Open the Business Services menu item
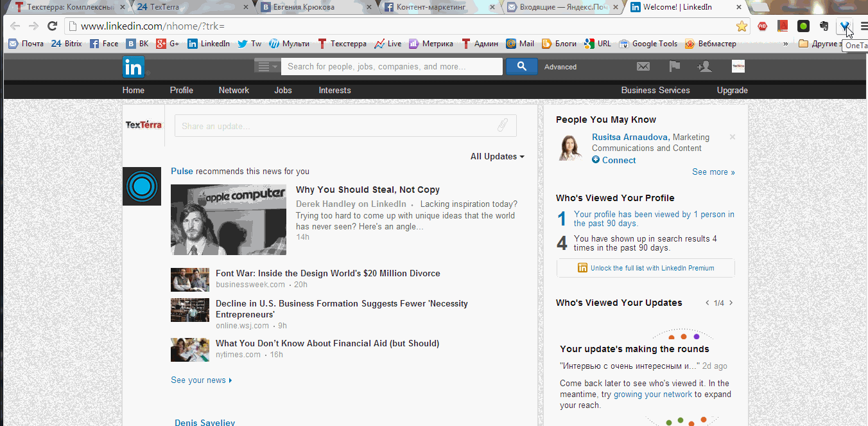Screen dimensions: 868x426 tap(655, 90)
